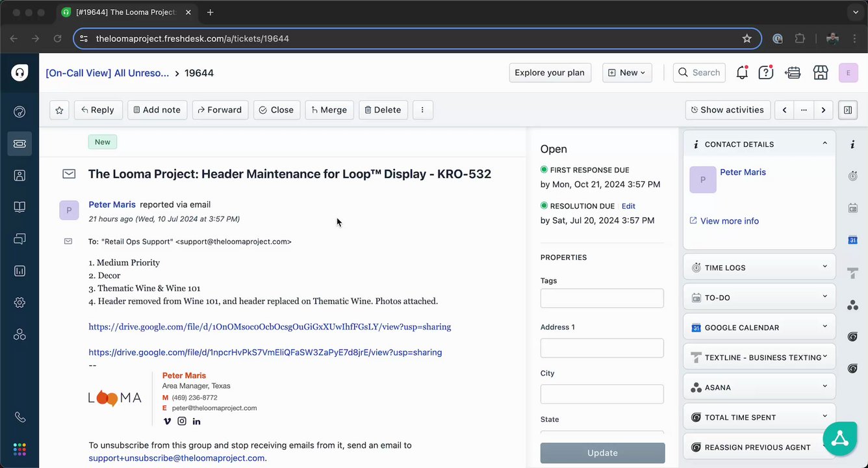
Task: Reload the browser page
Action: (57, 38)
